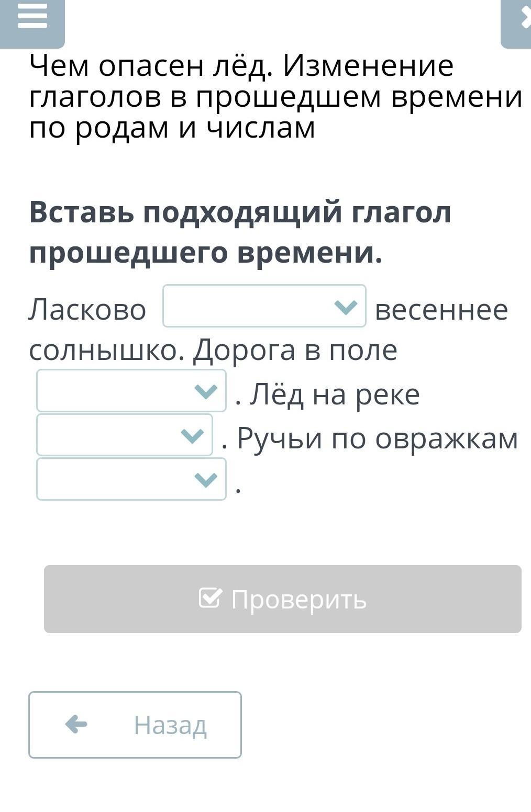531x812 pixels.
Task: Click the phrase 'Ручьи по овражкам'
Action: pyautogui.click(x=378, y=438)
